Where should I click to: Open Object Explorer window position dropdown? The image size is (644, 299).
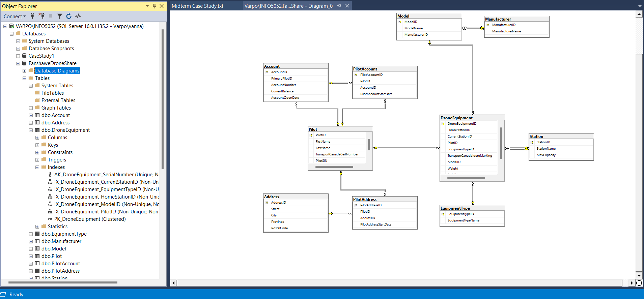147,6
